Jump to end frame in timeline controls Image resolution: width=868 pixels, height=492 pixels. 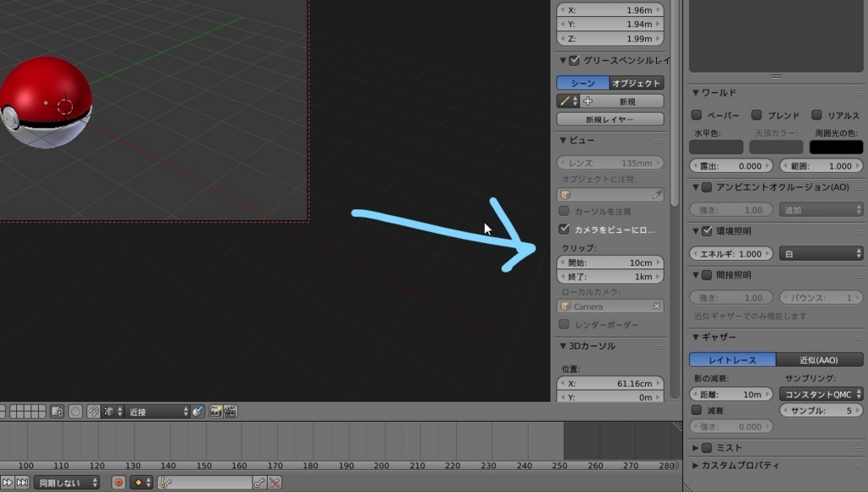pyautogui.click(x=22, y=483)
